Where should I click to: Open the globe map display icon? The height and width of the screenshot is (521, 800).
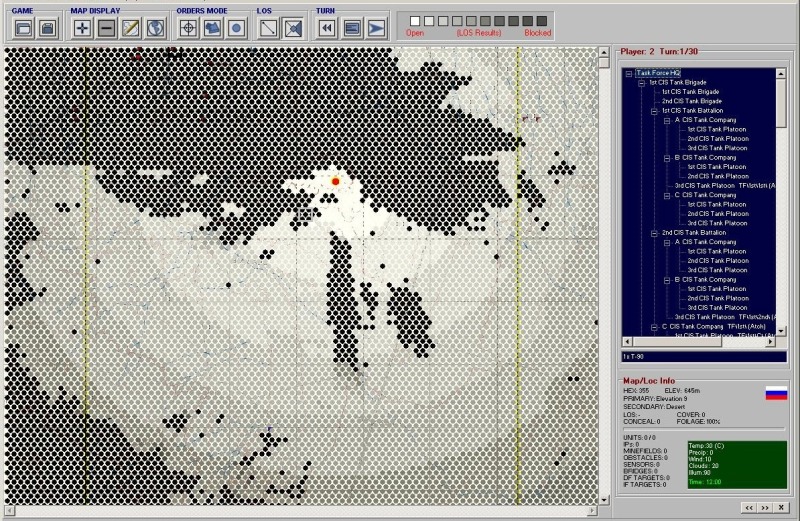[155, 28]
